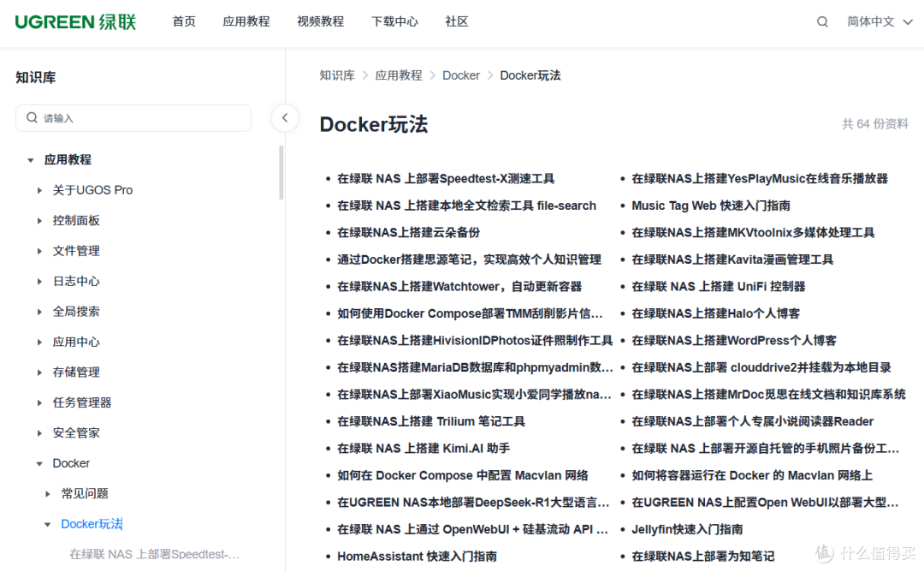Expand the 应用中心 tree node arrow
The width and height of the screenshot is (924, 572).
tap(39, 342)
